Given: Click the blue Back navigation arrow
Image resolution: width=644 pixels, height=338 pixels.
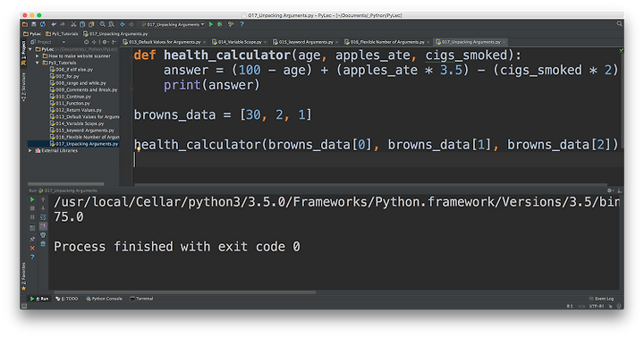Looking at the screenshot, I should point(122,24).
